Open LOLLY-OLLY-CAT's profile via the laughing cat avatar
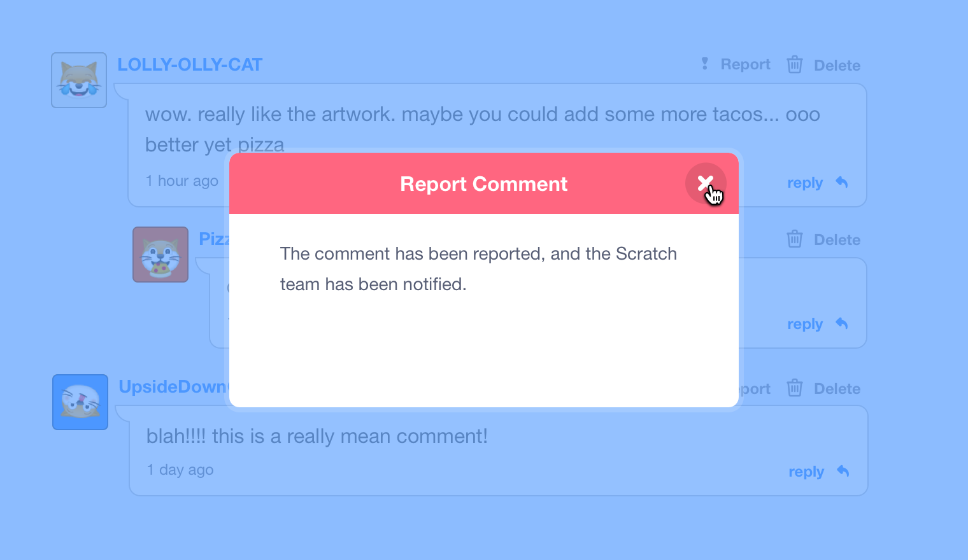Image resolution: width=968 pixels, height=560 pixels. click(78, 80)
